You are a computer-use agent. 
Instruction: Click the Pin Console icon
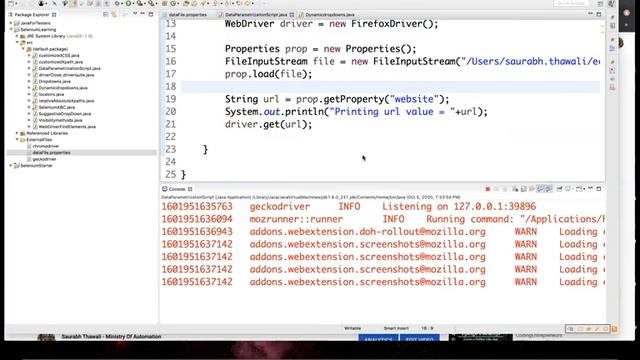click(560, 189)
